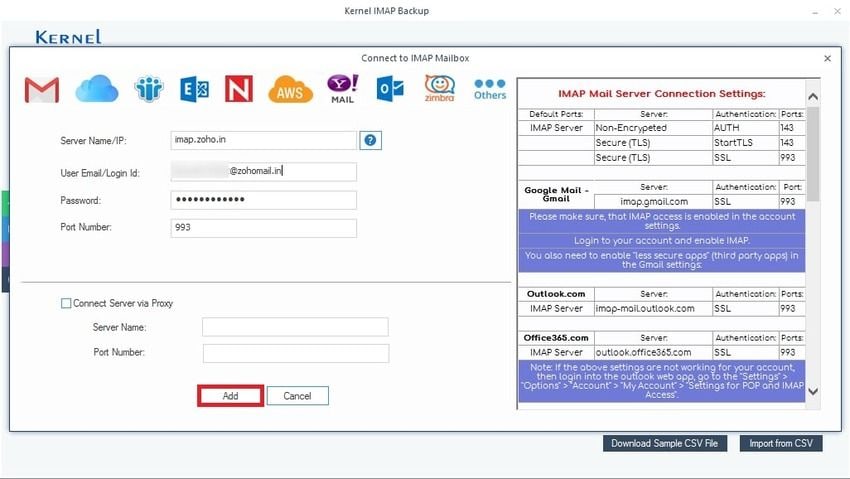
Task: Click the Port Number field showing 993
Action: point(263,228)
